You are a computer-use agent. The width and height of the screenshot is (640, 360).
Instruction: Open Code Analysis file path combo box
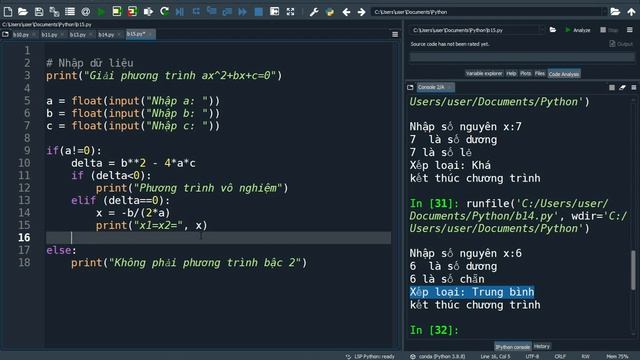tap(478, 30)
